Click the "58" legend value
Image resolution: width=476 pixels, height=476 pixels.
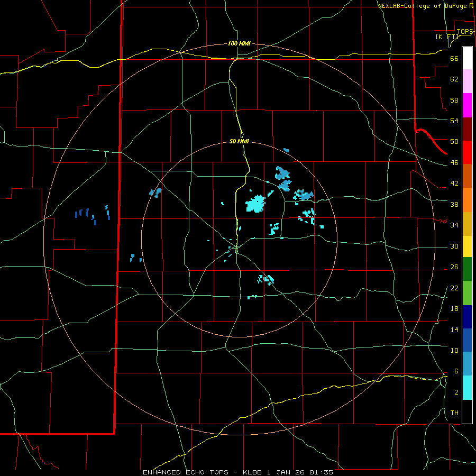coord(454,100)
